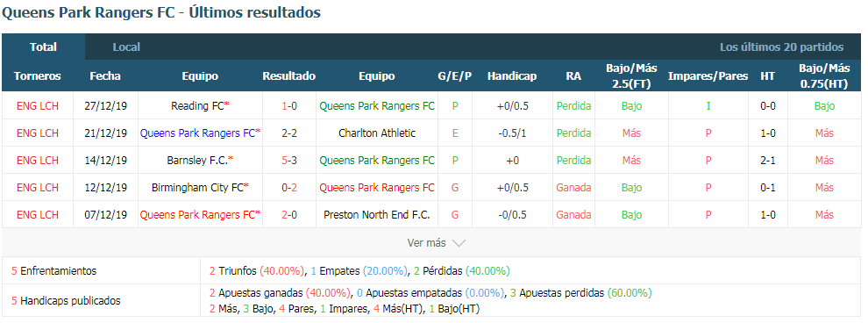The image size is (868, 323).
Task: Select the Total tab
Action: (43, 47)
